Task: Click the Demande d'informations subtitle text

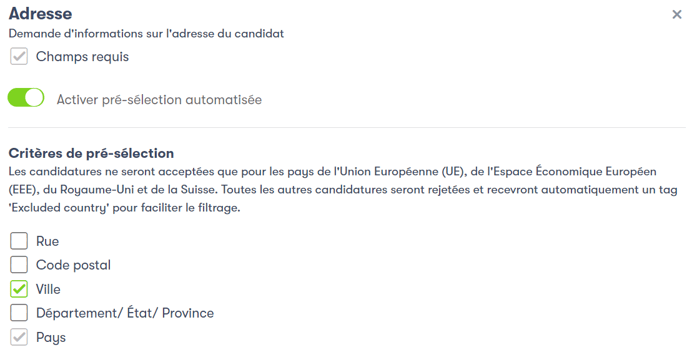Action: pyautogui.click(x=146, y=34)
